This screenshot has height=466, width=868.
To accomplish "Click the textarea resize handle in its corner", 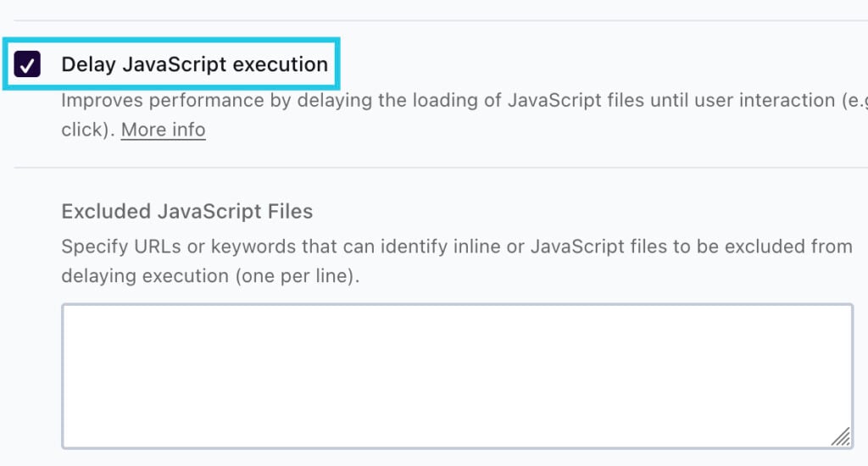I will (841, 436).
